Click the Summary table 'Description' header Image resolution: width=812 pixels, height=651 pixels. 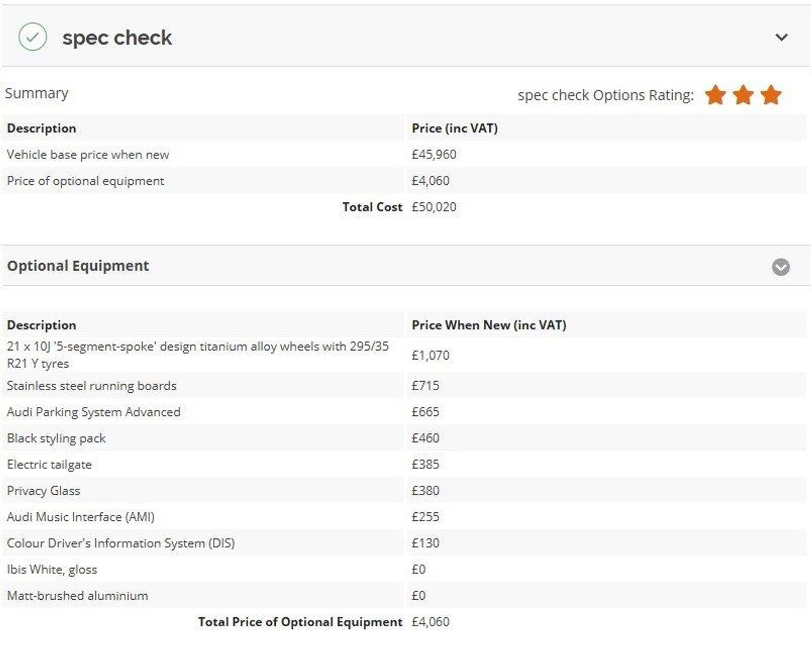(42, 128)
